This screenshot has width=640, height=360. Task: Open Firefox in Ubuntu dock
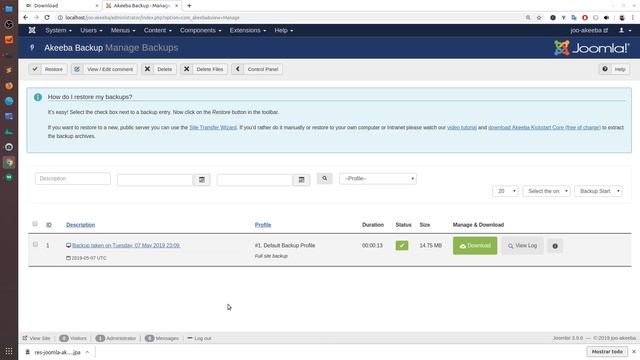point(9,86)
